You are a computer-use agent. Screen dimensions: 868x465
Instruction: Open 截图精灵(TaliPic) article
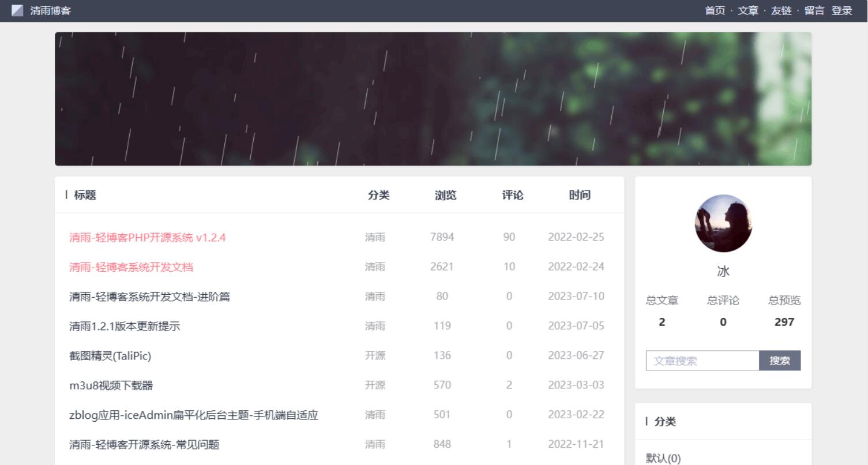[110, 355]
